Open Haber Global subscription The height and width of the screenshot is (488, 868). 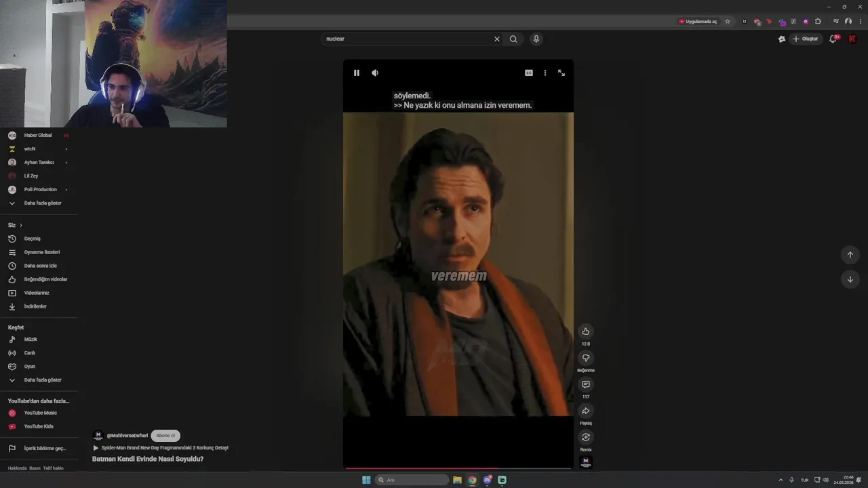(x=39, y=136)
